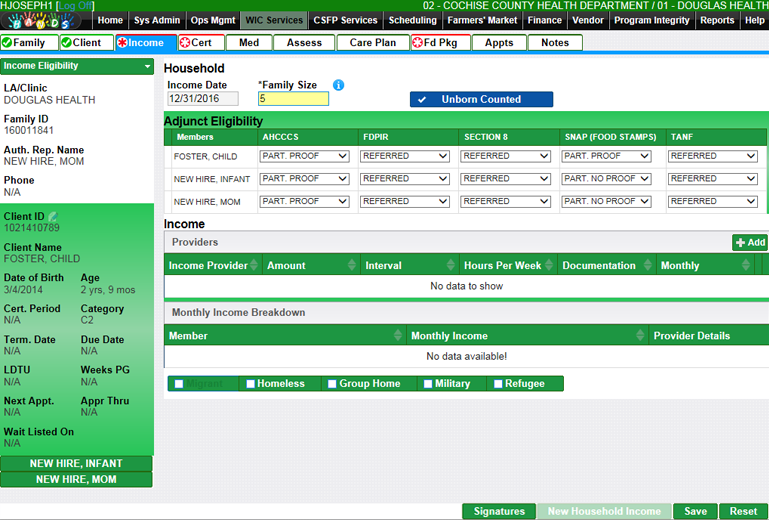This screenshot has width=769, height=520.
Task: Click the edit pencil beside Client ID
Action: 53,216
